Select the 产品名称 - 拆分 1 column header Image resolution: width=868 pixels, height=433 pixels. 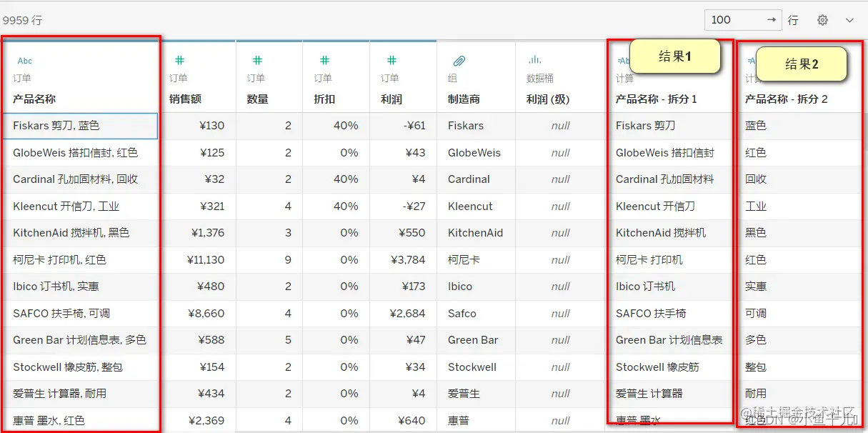point(657,99)
